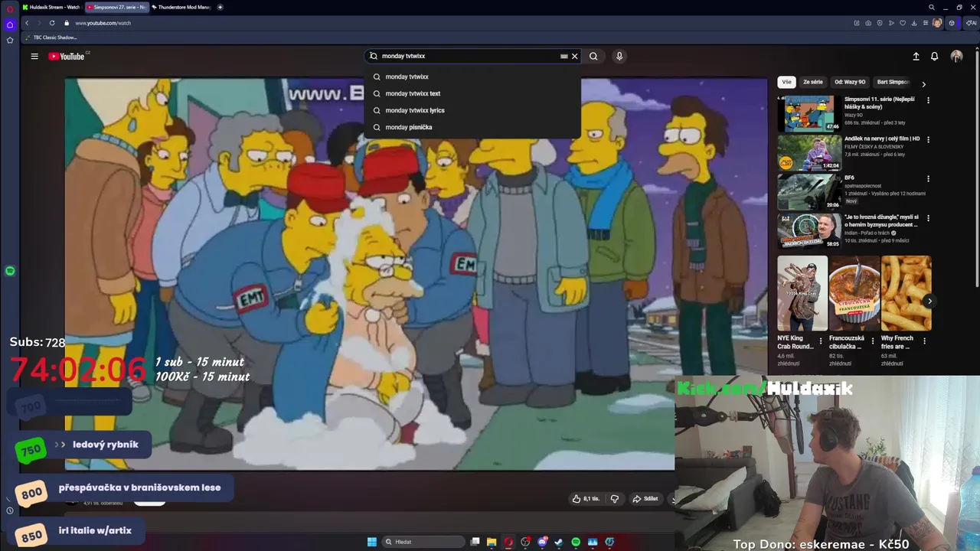Open "Why French fries are" short
This screenshot has height=551, width=980.
tap(906, 293)
